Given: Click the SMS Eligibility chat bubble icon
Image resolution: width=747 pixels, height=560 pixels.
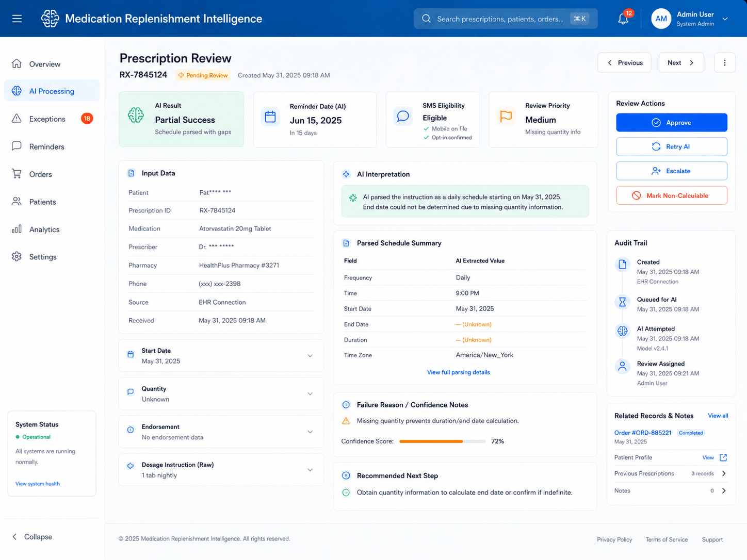Looking at the screenshot, I should (x=403, y=116).
